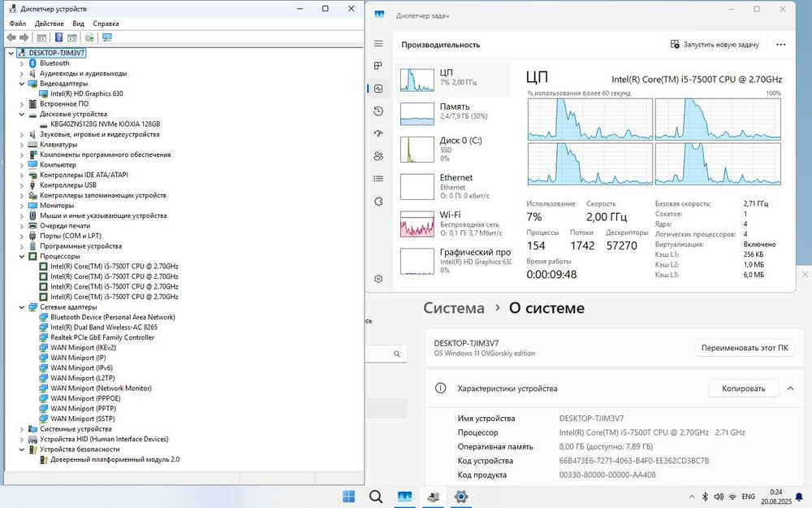Screen dimensions: 812x508
Task: Open the Details list icon in Task Manager sidebar
Action: [x=378, y=179]
